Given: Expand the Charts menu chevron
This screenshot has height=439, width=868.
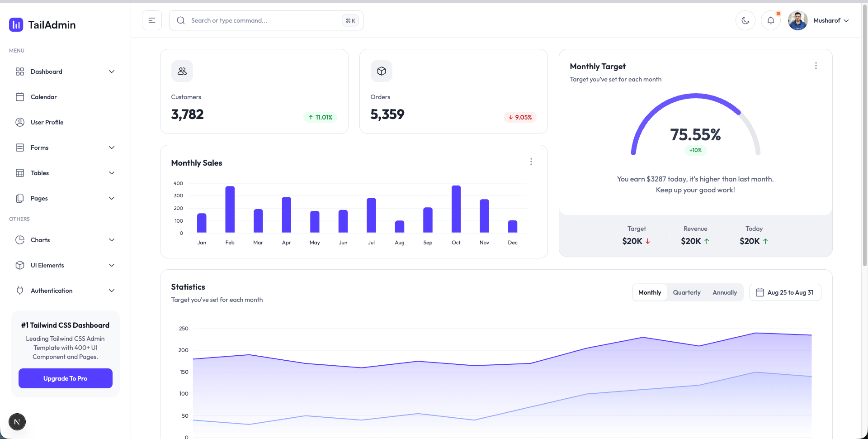Looking at the screenshot, I should (112, 240).
